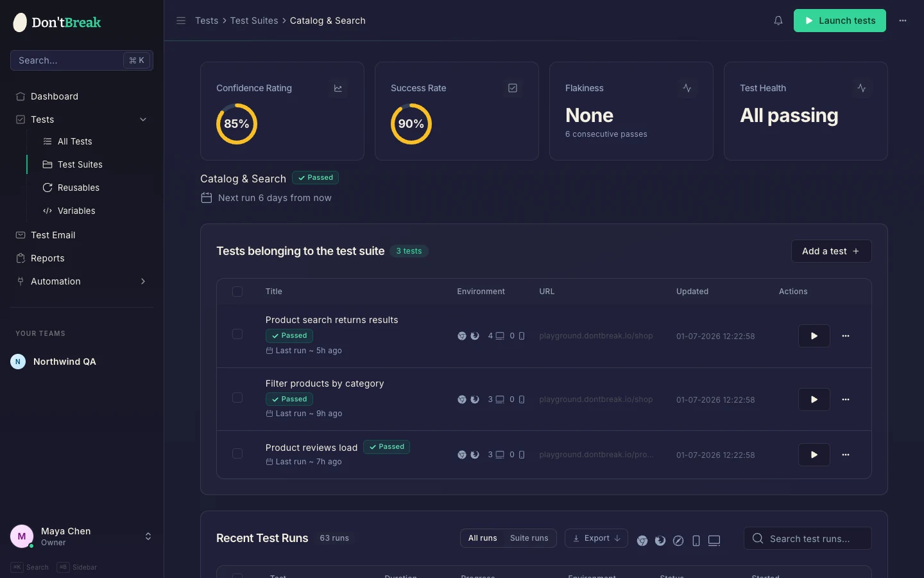Click the Test Health activity icon
This screenshot has width=924, height=578.
point(862,88)
